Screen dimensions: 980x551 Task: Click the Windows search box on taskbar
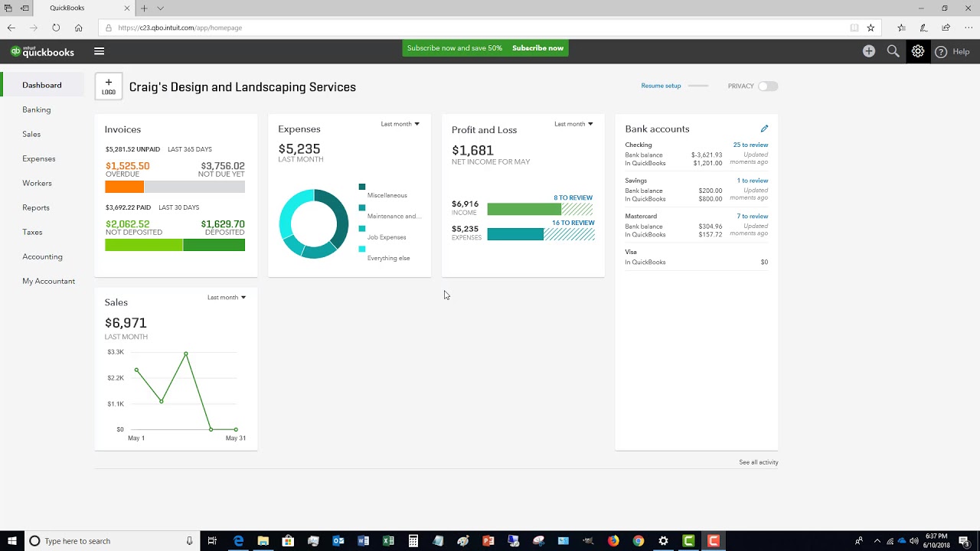click(111, 541)
